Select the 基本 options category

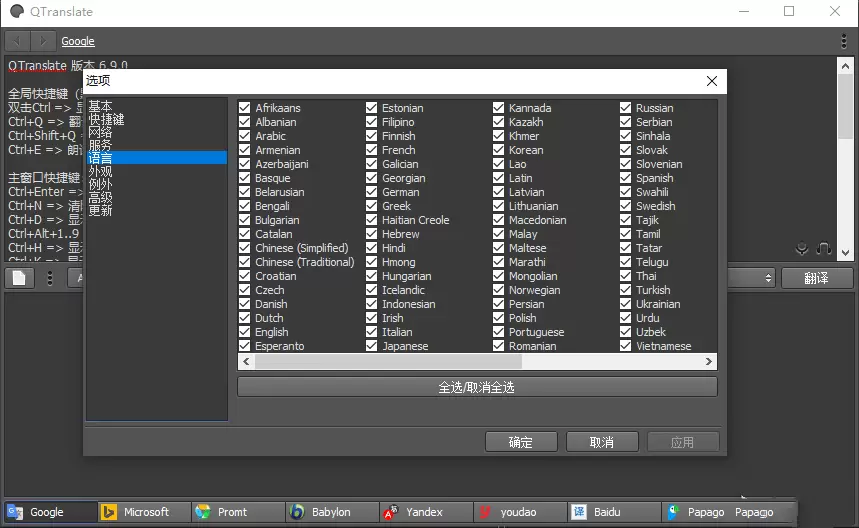(156, 106)
